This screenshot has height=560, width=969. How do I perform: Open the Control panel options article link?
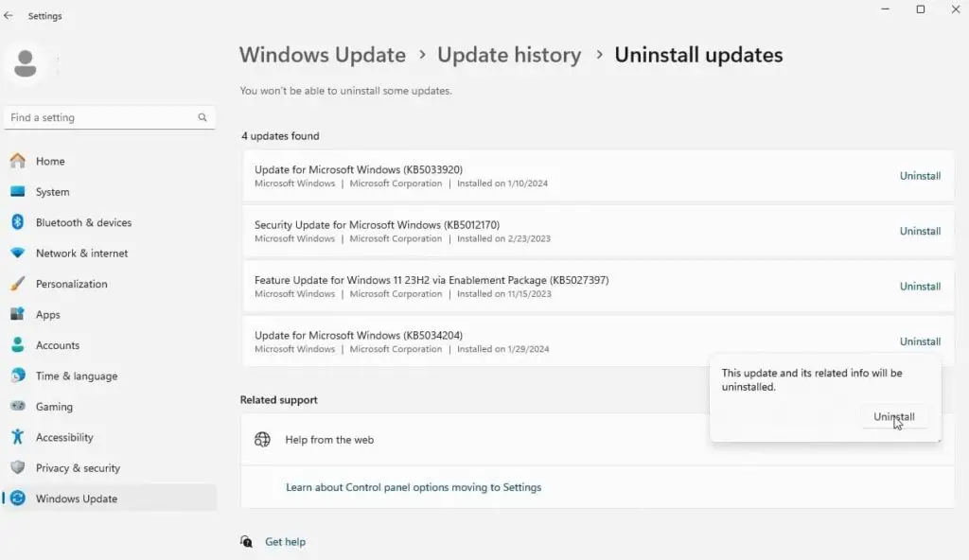[x=414, y=486]
